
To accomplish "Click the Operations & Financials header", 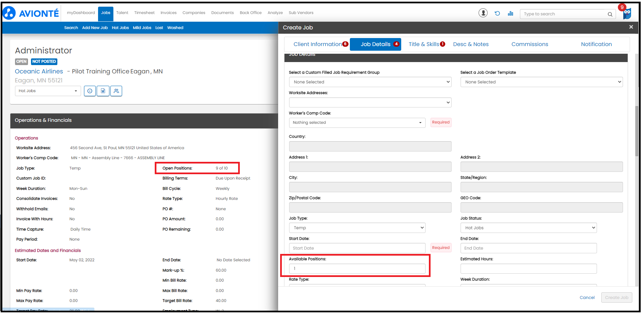I will [x=144, y=120].
